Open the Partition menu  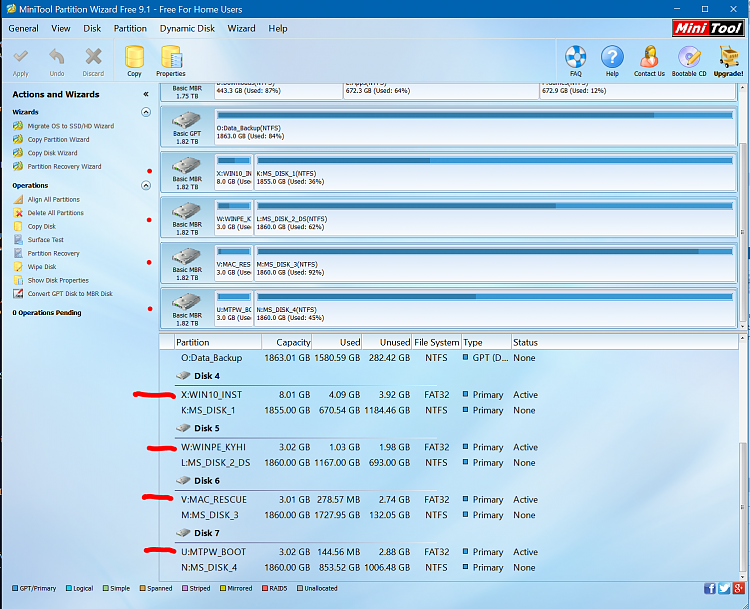click(x=130, y=29)
